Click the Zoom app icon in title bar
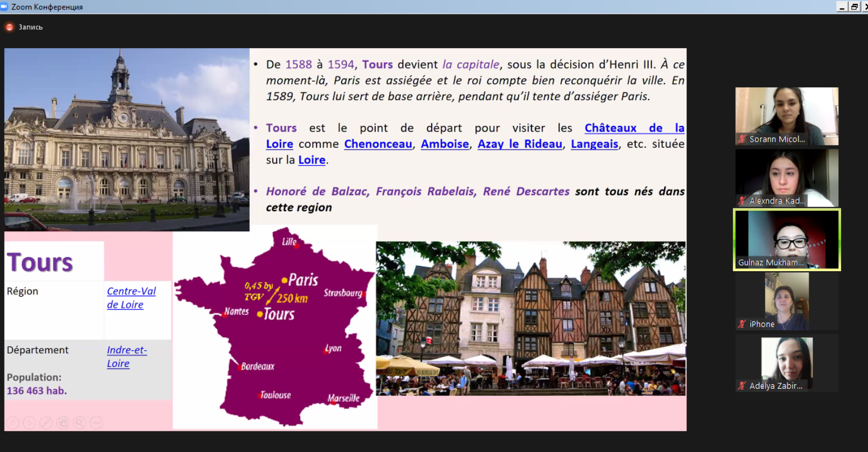 (4, 7)
